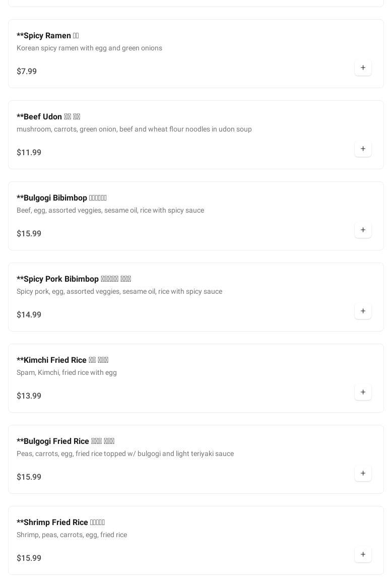View Shrimp Fried Rice item title
The image size is (392, 584).
(60, 523)
